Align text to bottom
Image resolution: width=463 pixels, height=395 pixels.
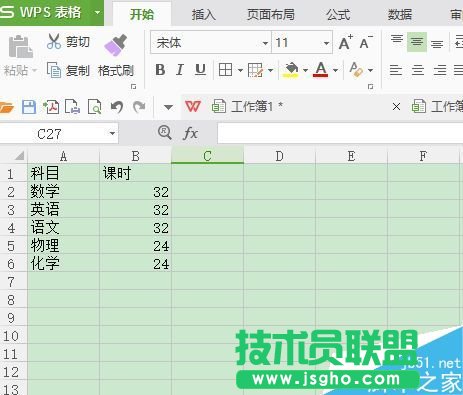(437, 43)
